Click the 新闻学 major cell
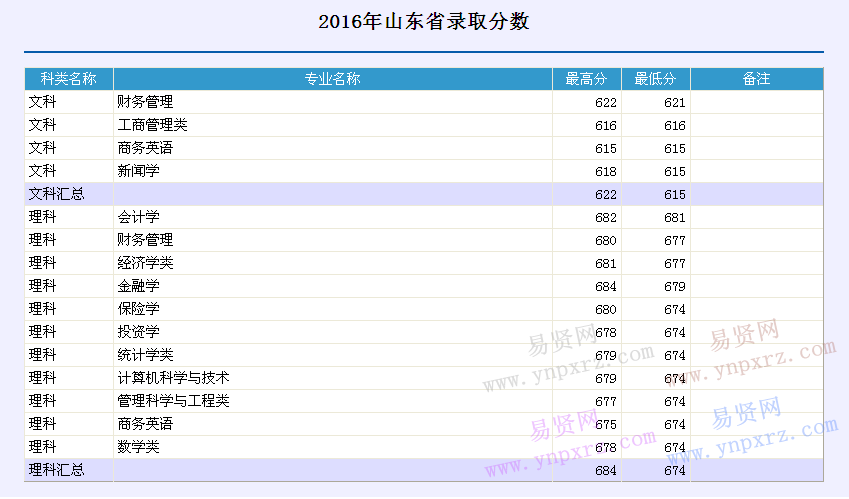 pyautogui.click(x=138, y=171)
